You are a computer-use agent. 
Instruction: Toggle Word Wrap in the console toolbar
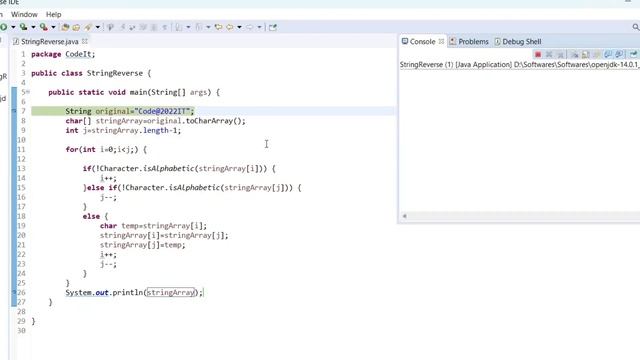596,54
